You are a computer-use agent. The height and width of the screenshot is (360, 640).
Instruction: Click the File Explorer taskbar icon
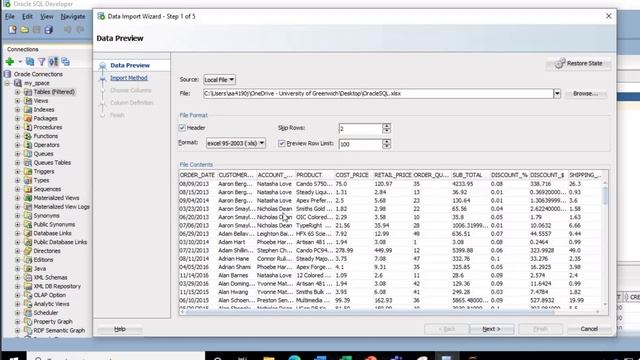click(x=268, y=358)
